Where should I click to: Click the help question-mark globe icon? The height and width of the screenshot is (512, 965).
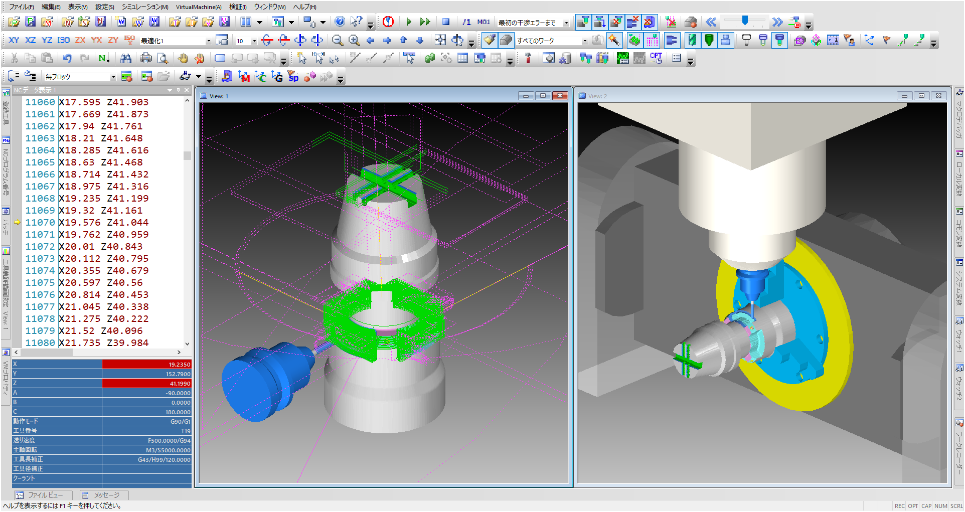click(340, 22)
